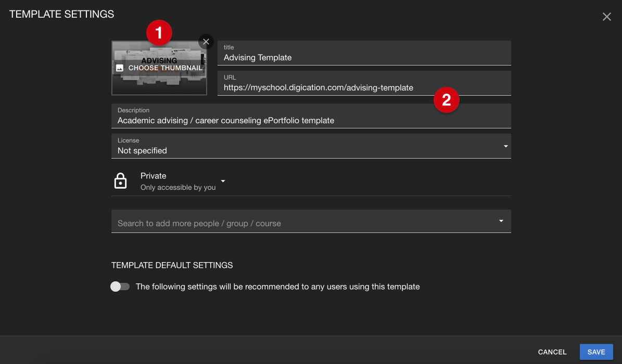Image resolution: width=622 pixels, height=364 pixels.
Task: Click into the URL field
Action: tap(364, 83)
